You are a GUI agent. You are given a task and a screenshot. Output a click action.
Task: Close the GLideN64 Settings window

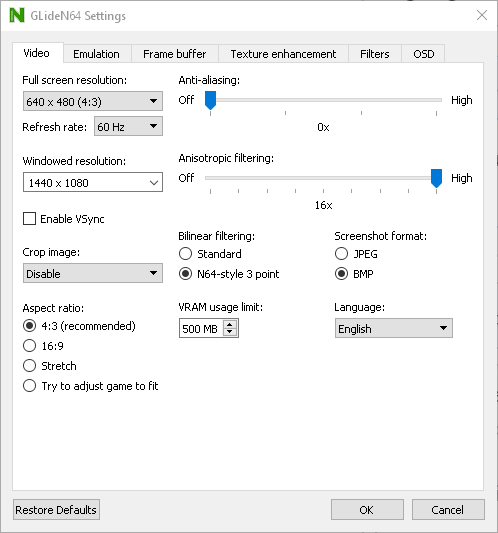(x=482, y=15)
